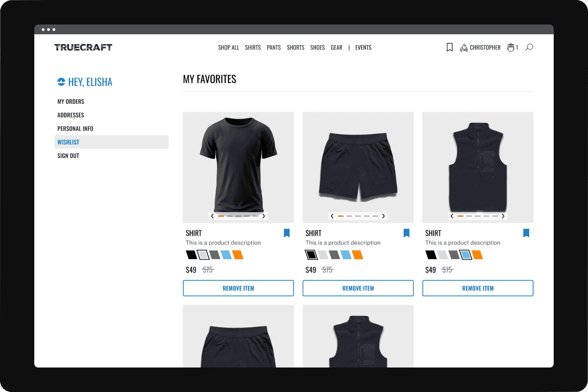Show next image on t-shirt carousel arrow

tap(264, 216)
